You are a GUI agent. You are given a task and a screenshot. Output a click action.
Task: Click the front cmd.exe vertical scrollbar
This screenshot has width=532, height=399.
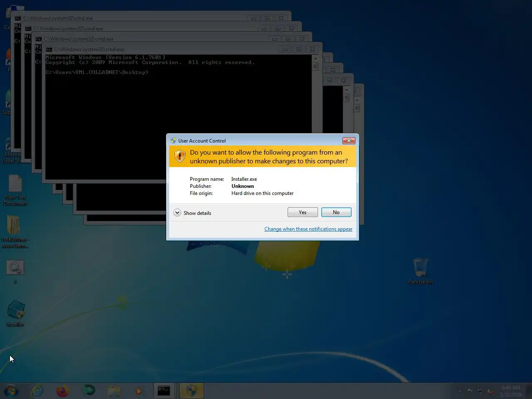click(x=315, y=116)
